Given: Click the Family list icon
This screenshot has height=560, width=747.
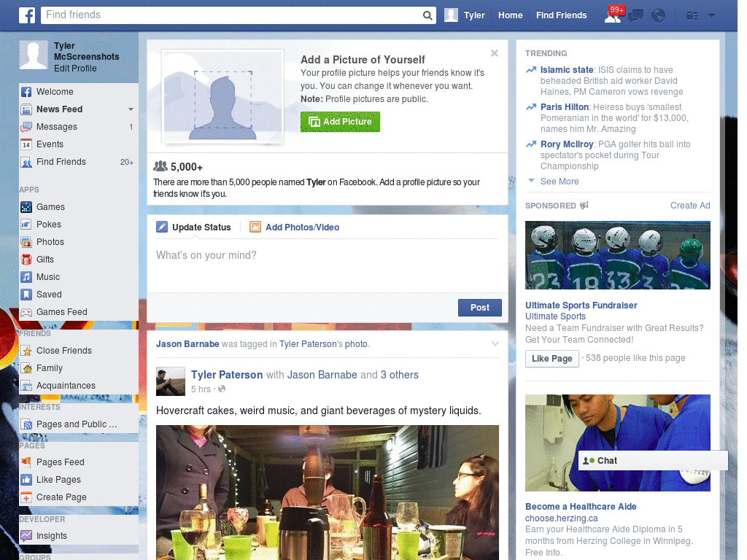Looking at the screenshot, I should [26, 368].
